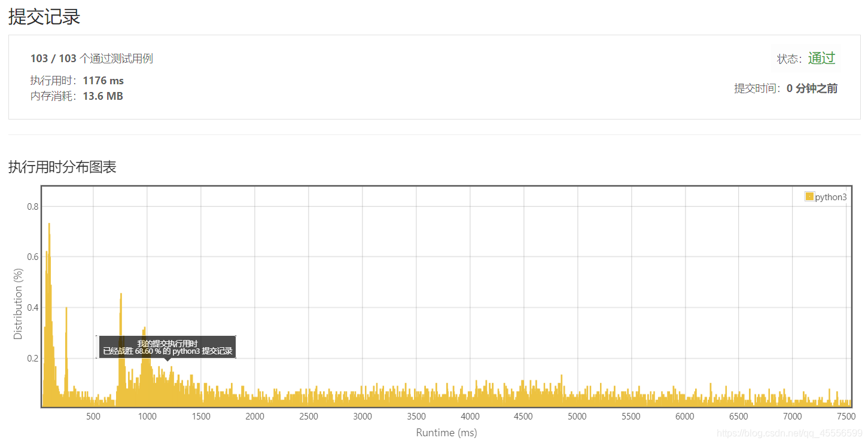Screen dimensions: 868x444
Task: Click the 6000 x-axis tick label
Action: click(685, 417)
